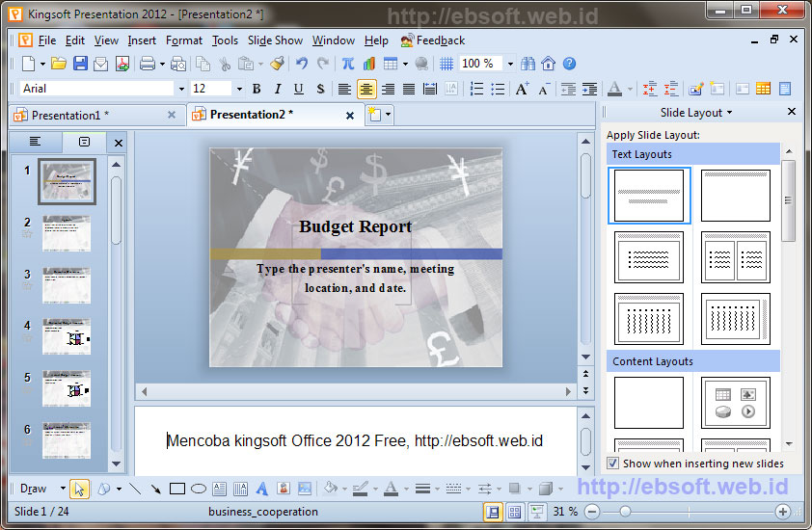Screen dimensions: 812x530
Task: Increase font size with the large A icon
Action: tap(522, 89)
